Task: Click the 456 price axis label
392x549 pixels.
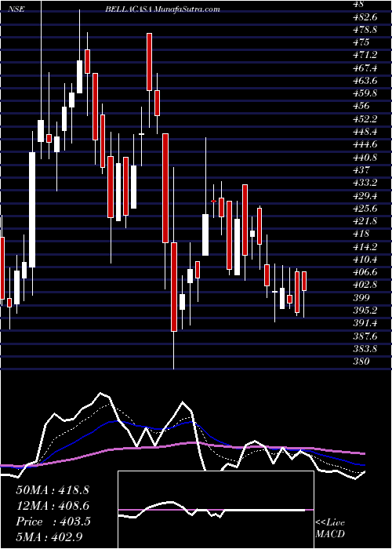Action: [x=361, y=106]
